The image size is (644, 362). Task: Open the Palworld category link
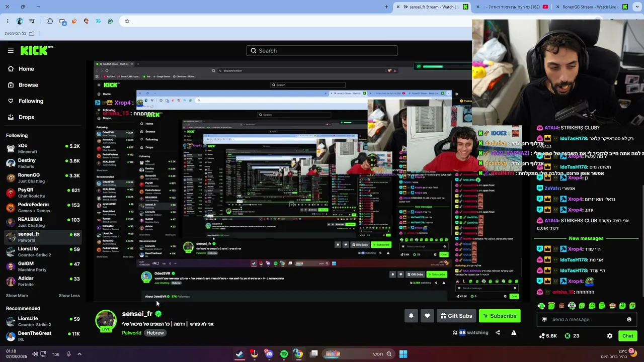point(132,333)
